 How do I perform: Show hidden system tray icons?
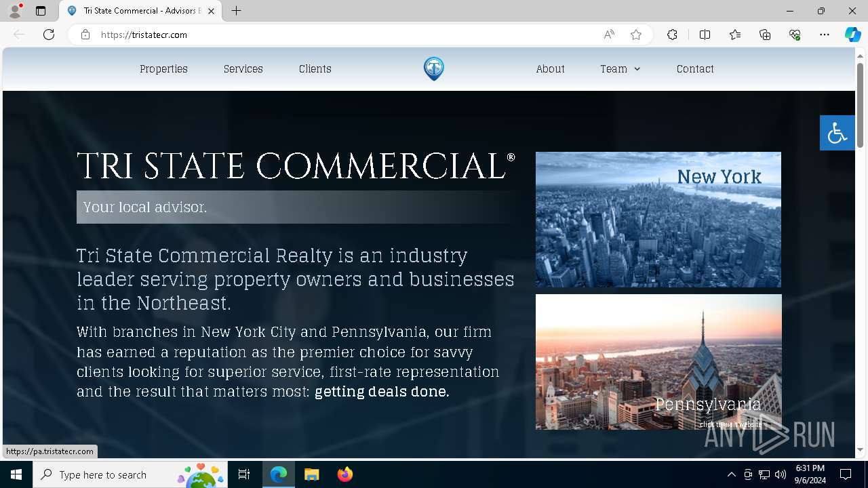click(731, 474)
